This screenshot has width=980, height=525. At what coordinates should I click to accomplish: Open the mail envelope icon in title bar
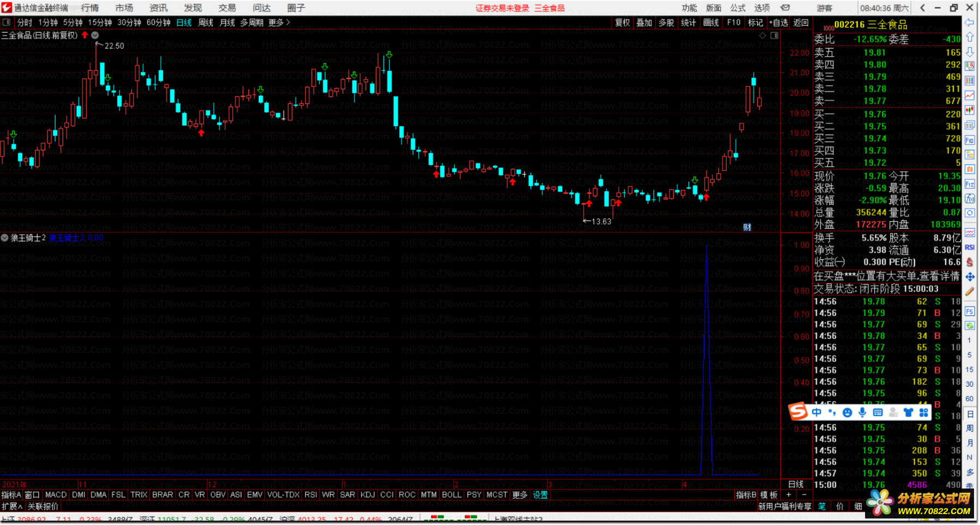[x=785, y=8]
